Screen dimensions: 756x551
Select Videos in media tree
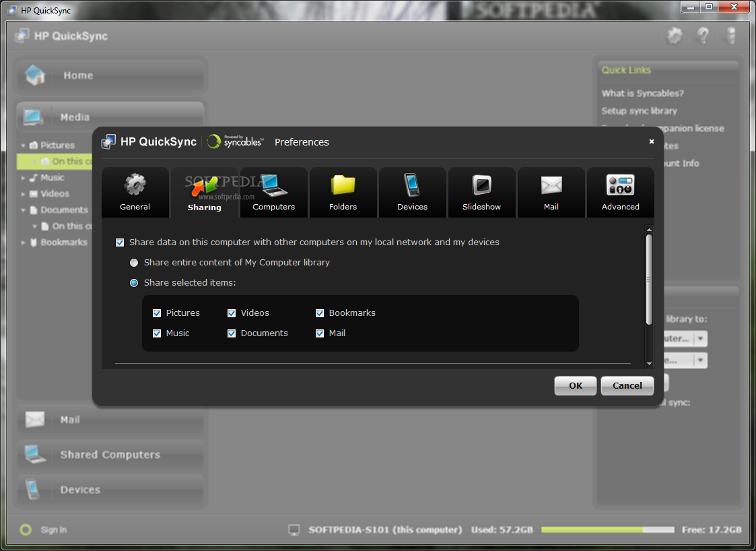tap(55, 194)
